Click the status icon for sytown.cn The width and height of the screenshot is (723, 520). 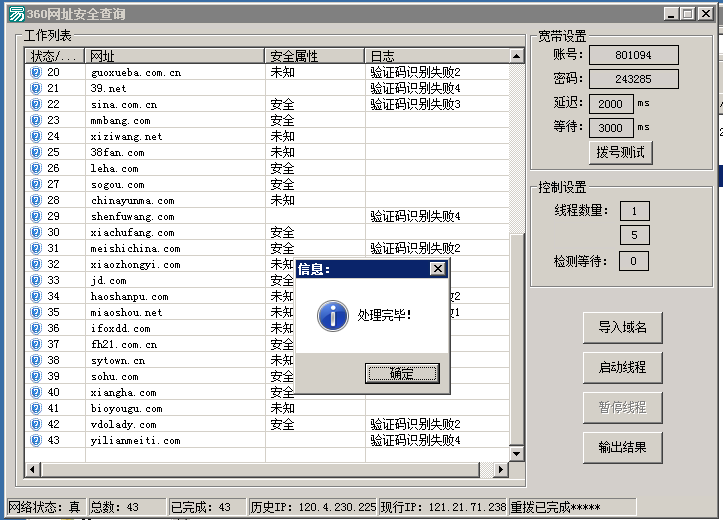pos(36,360)
